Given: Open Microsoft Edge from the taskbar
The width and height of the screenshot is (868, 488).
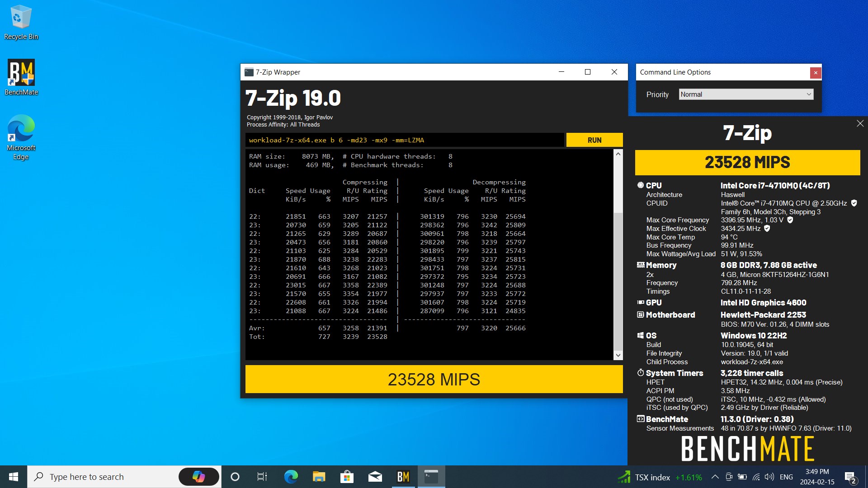Looking at the screenshot, I should coord(291,477).
